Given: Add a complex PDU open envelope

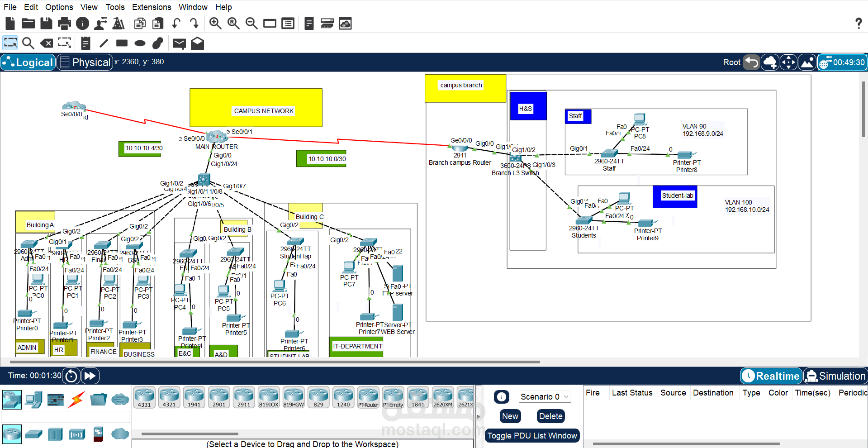Looking at the screenshot, I should (x=197, y=43).
